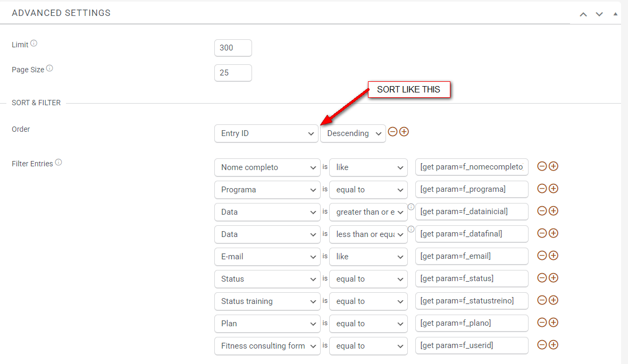Remove the Fitness consulting form filter row

[x=542, y=345]
